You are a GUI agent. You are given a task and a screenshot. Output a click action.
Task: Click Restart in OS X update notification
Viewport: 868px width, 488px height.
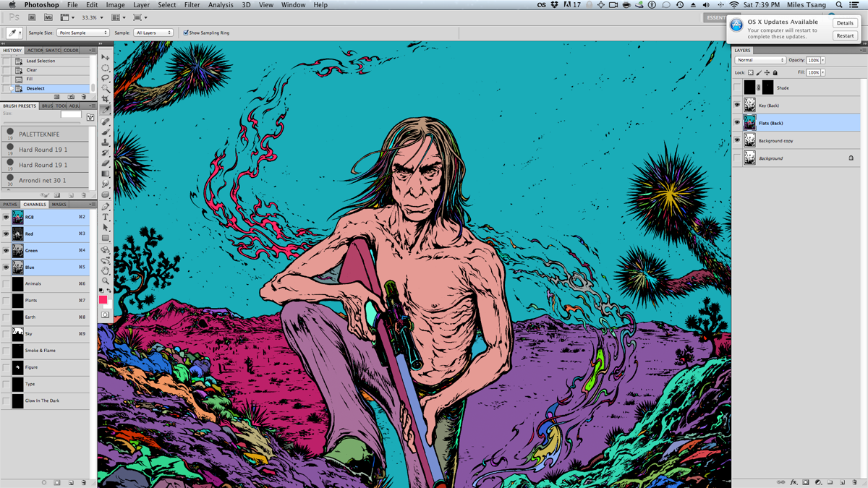click(x=845, y=35)
